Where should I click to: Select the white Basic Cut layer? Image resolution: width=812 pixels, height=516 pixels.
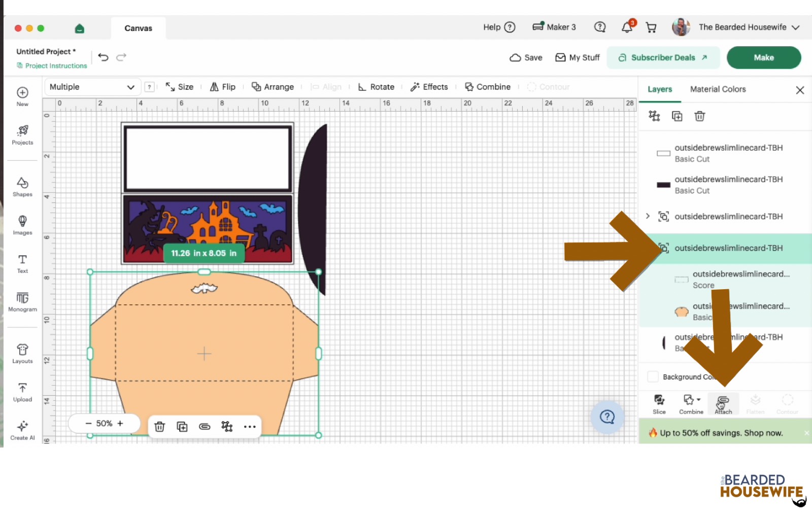tap(725, 153)
